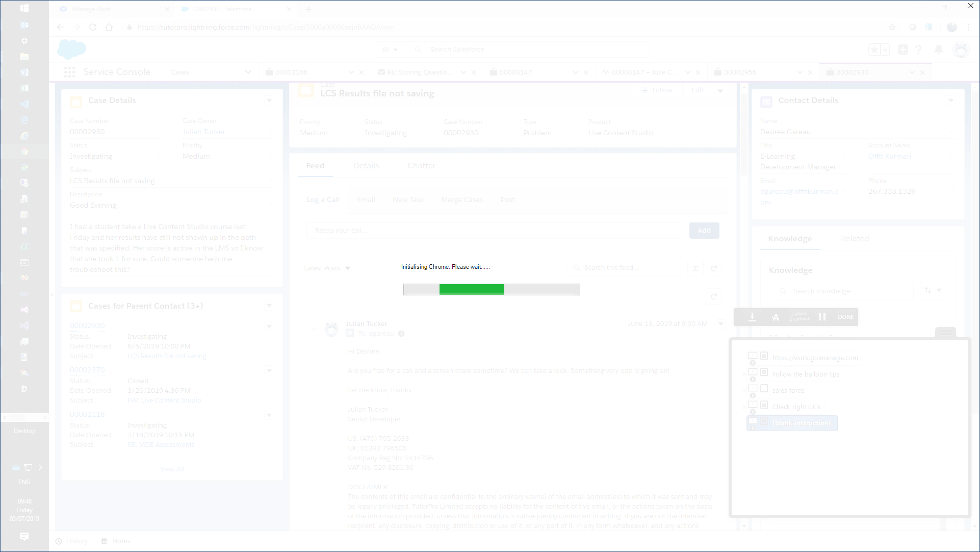Switch to the Chatter tab
Image resolution: width=980 pixels, height=552 pixels.
(421, 166)
